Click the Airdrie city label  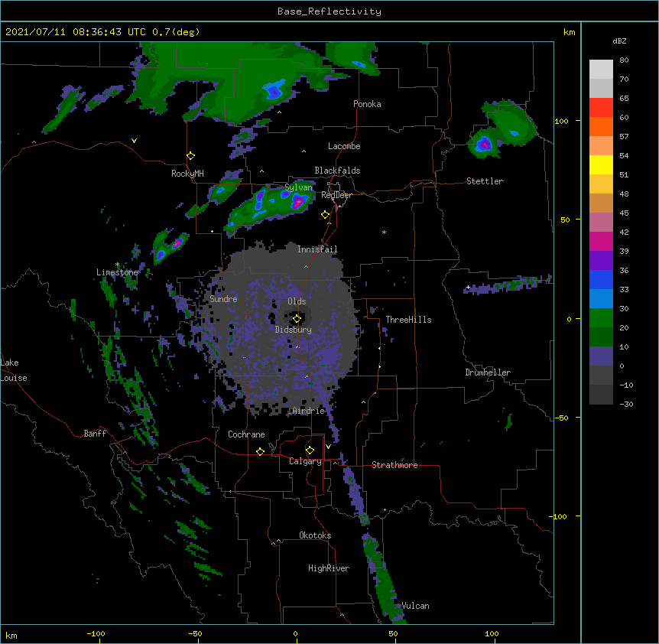[x=308, y=411]
